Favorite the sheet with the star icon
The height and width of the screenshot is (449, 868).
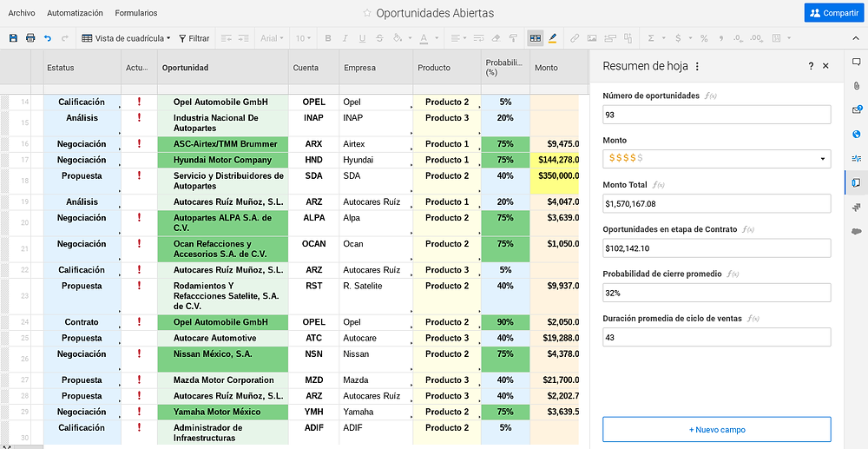point(366,13)
